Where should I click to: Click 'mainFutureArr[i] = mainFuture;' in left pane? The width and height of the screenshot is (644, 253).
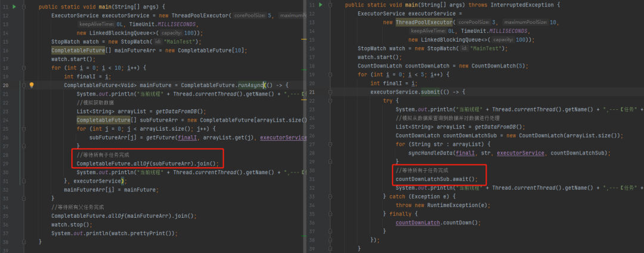click(112, 189)
